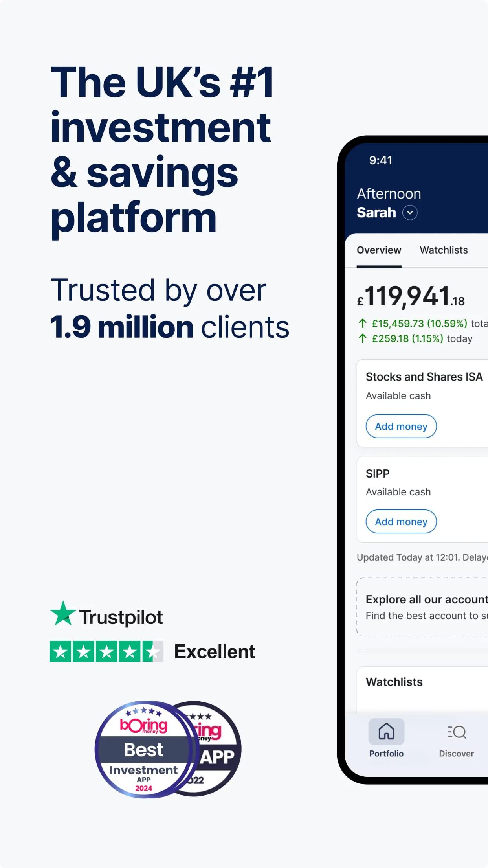
Task: Tap the £119,941.18 portfolio total value
Action: coord(411,297)
